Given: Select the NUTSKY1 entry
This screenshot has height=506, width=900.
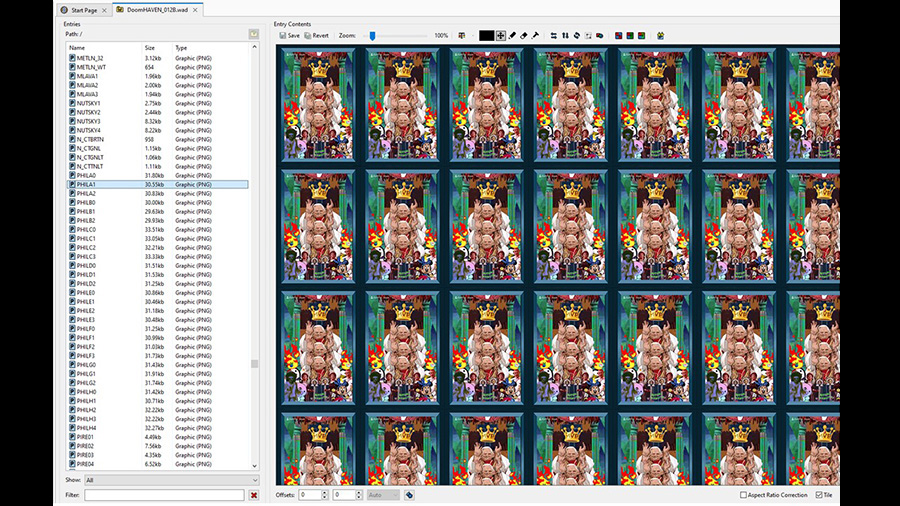Looking at the screenshot, I should (x=158, y=103).
